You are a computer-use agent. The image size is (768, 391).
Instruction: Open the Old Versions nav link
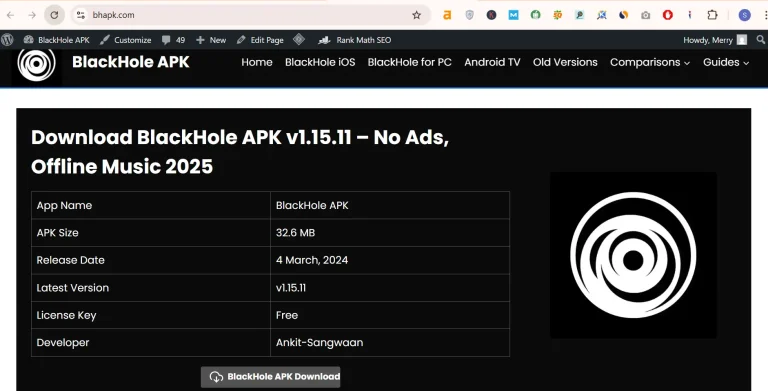tap(565, 62)
